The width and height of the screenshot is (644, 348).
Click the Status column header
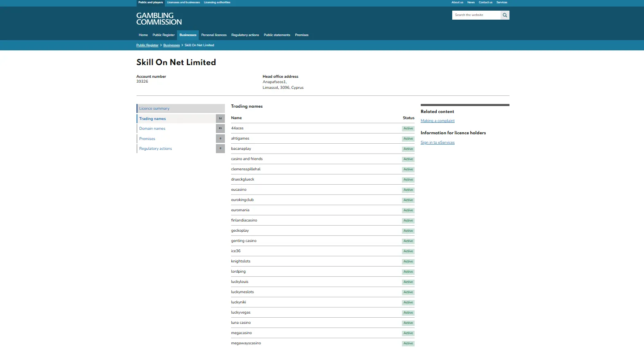pos(408,118)
